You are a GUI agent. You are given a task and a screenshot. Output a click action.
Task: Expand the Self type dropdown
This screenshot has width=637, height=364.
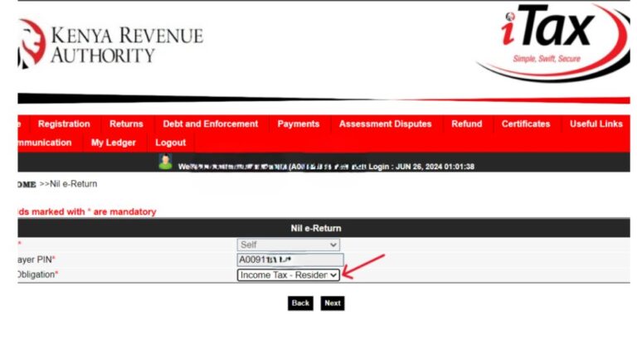(288, 245)
